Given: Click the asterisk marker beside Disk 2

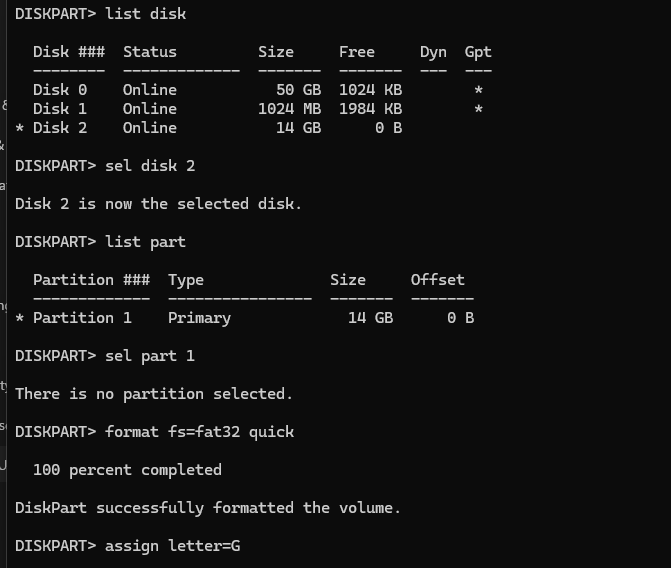Looking at the screenshot, I should point(19,128).
